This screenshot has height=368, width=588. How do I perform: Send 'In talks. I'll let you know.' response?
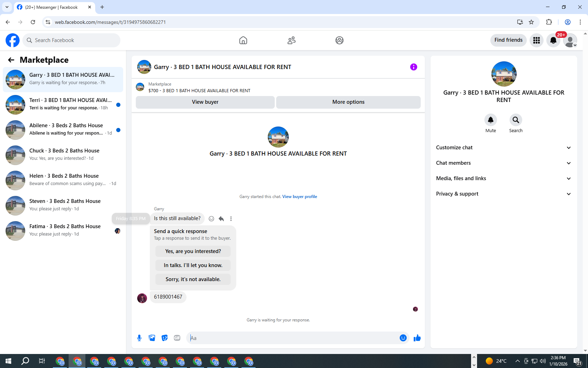[x=193, y=265]
